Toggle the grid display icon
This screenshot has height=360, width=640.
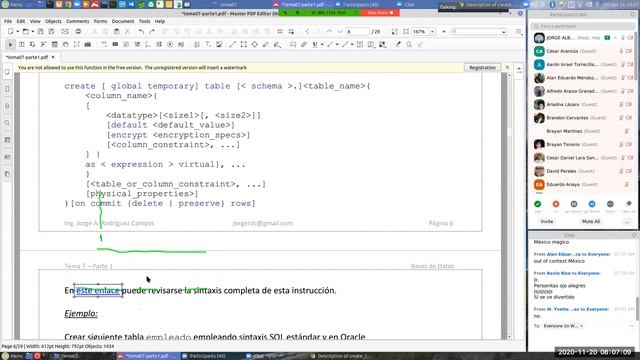point(280,31)
